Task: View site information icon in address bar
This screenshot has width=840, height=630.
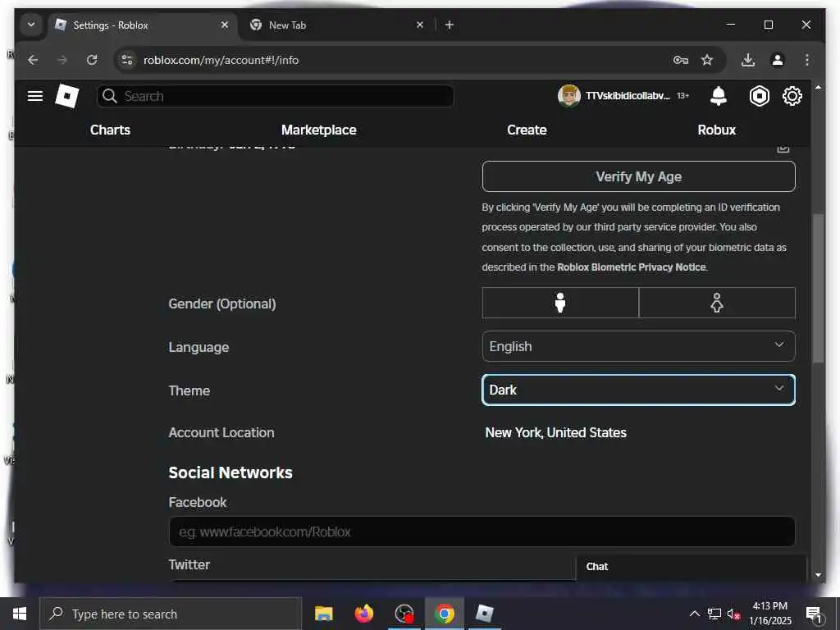Action: 127,60
